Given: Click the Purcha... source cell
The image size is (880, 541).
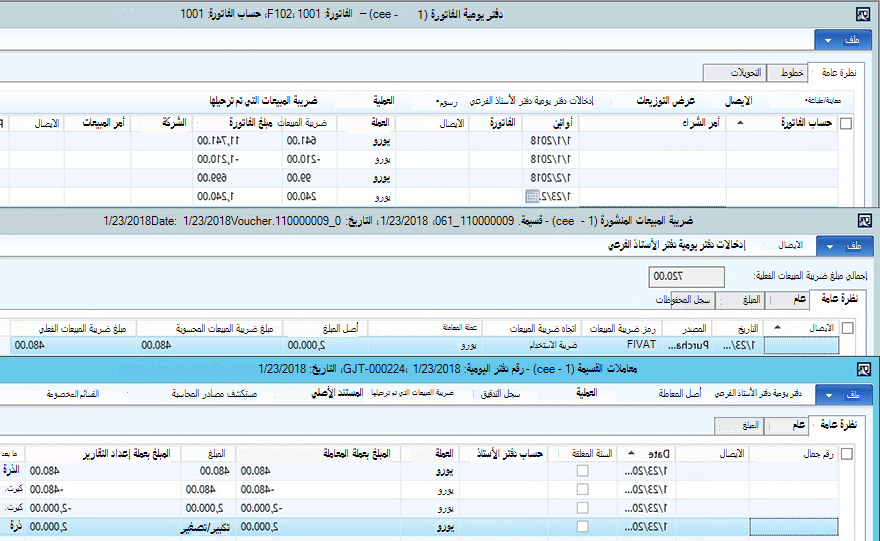Looking at the screenshot, I should (x=688, y=345).
